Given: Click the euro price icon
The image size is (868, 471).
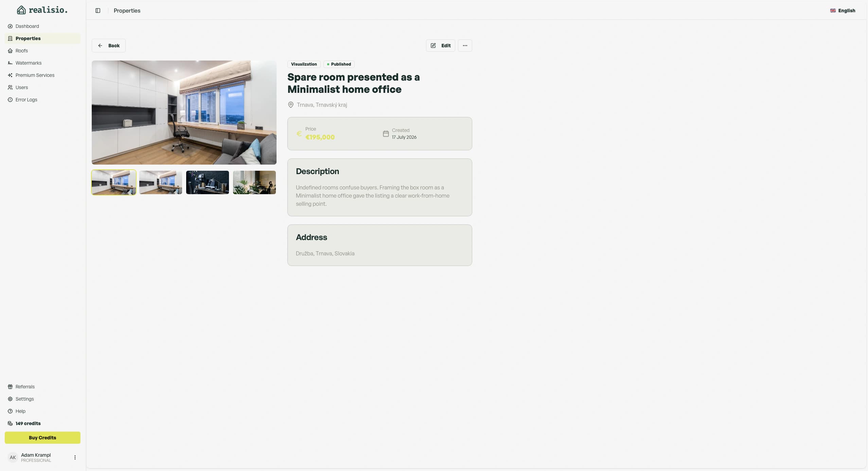Looking at the screenshot, I should pos(299,134).
